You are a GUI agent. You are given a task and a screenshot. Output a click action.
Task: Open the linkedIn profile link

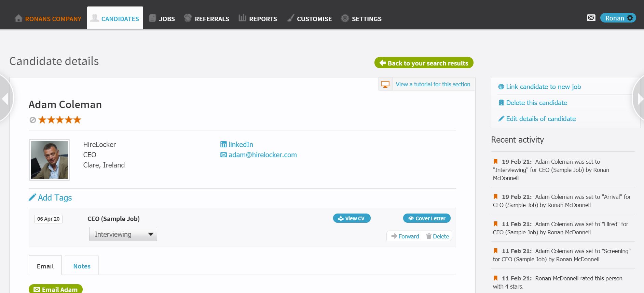coord(237,145)
